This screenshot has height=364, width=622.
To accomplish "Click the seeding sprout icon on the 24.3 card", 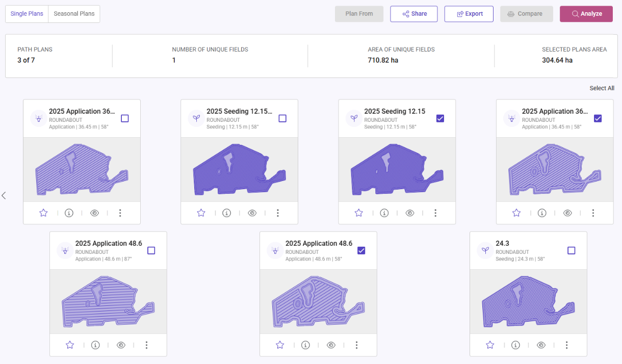I will 485,250.
